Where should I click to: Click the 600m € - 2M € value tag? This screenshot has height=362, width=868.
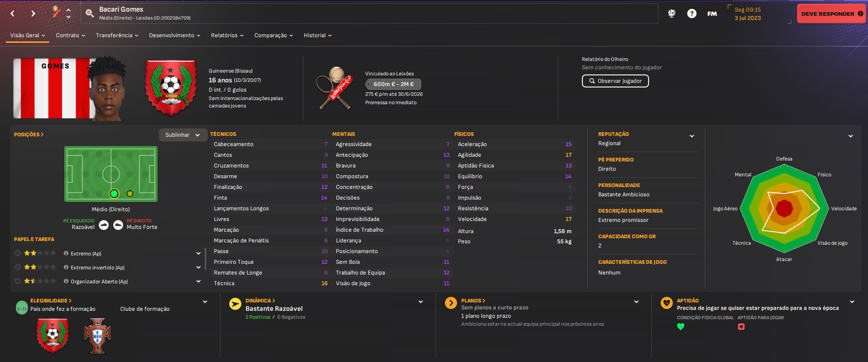pos(393,84)
